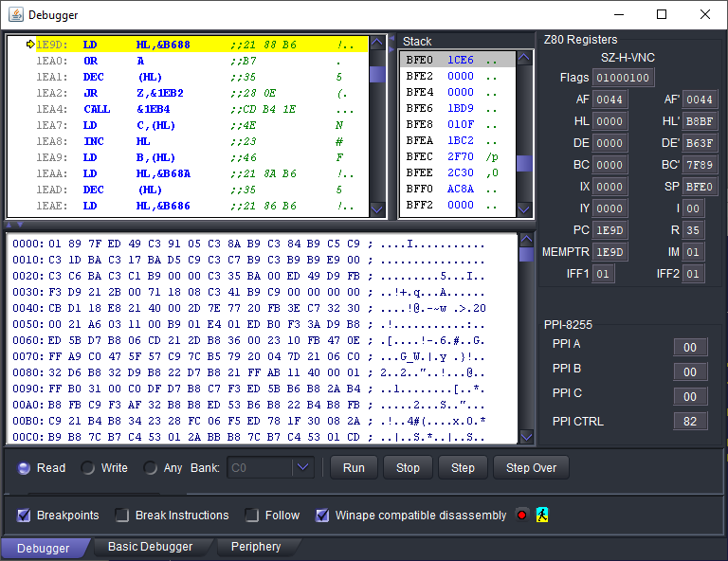This screenshot has height=561, width=728.
Task: Open the Bank dropdown showing C0
Action: 302,467
